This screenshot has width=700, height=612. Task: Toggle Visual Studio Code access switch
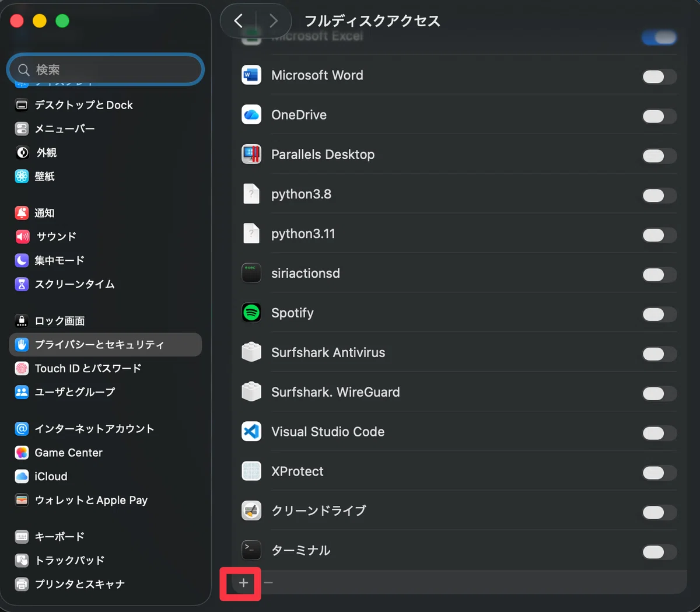point(659,433)
